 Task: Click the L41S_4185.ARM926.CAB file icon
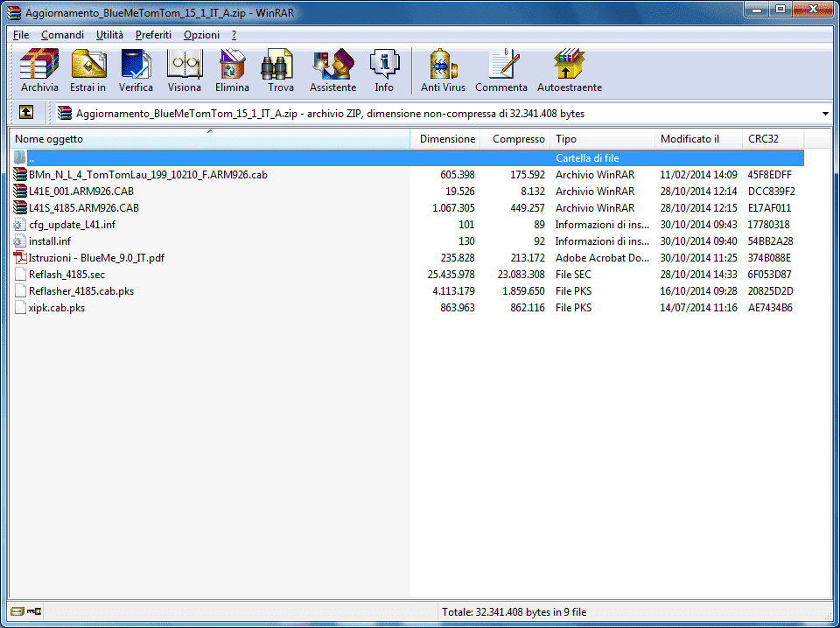[x=20, y=207]
